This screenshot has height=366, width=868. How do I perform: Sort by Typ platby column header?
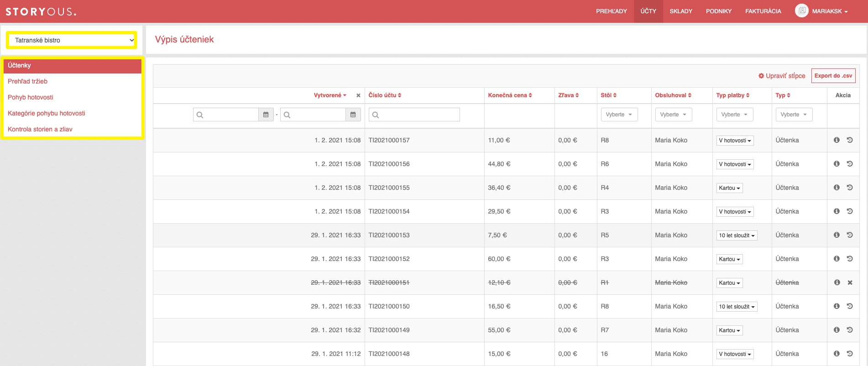pyautogui.click(x=732, y=95)
